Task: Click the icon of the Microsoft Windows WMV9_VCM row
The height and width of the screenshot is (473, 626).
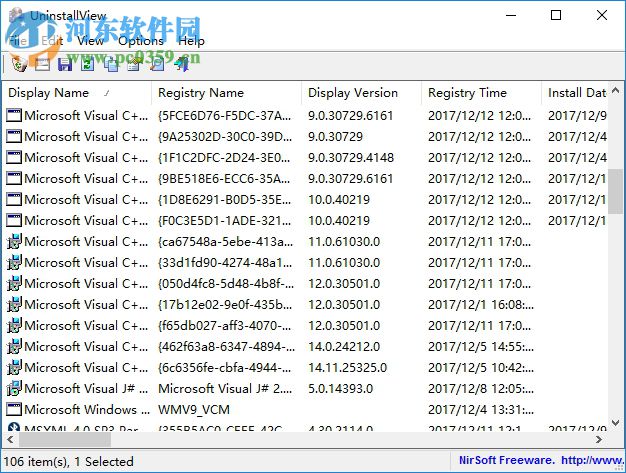Action: point(14,410)
